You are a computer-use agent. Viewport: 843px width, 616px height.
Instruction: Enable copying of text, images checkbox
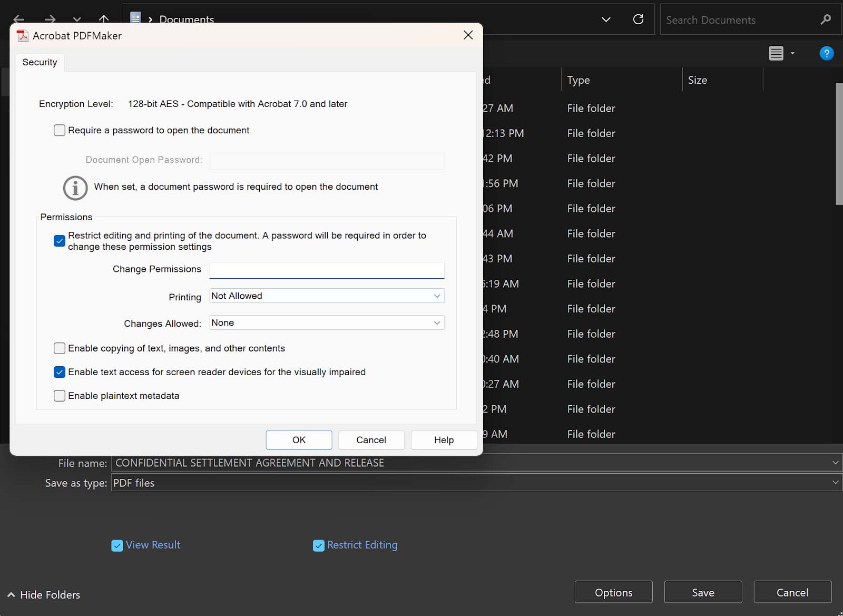(x=60, y=348)
